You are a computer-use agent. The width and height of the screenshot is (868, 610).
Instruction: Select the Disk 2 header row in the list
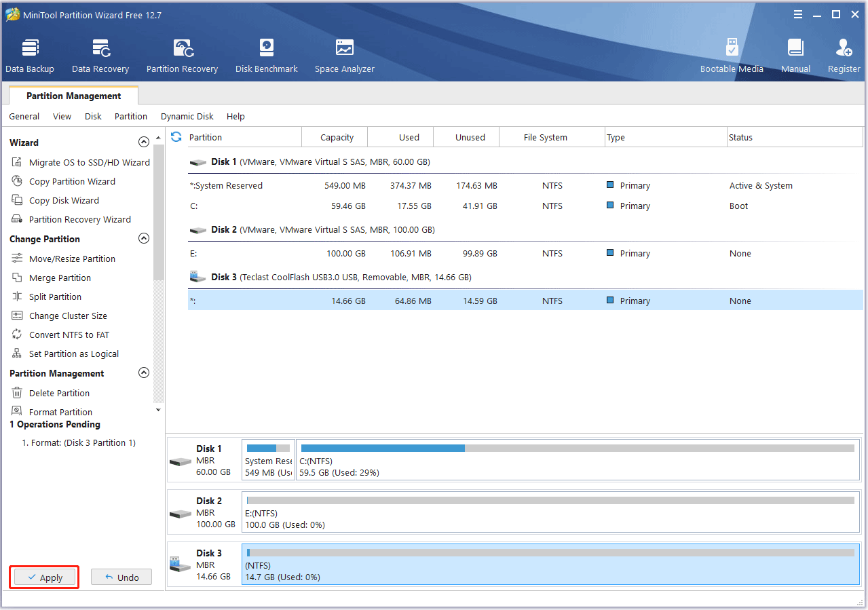[525, 230]
